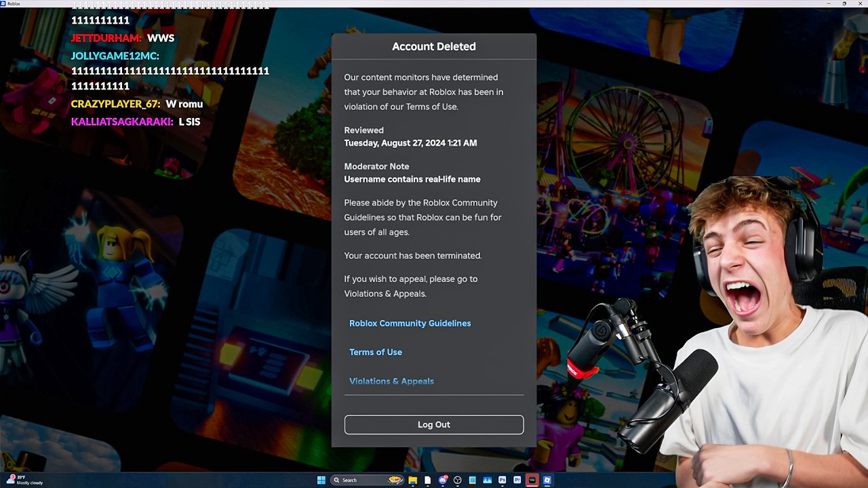Viewport: 868px width, 488px height.
Task: Open the Terms of Use link
Action: [376, 352]
